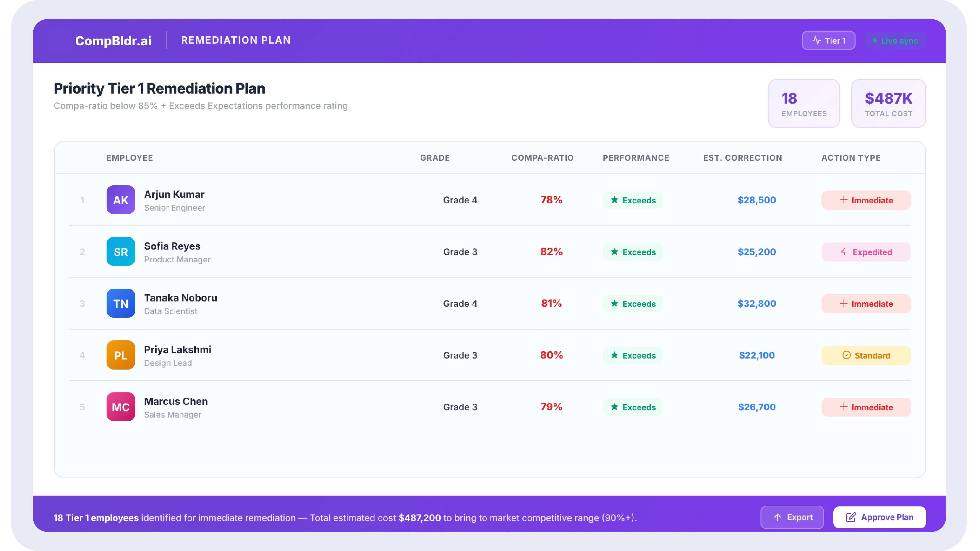This screenshot has height=551, width=980.
Task: Sort by the Employee column header
Action: pyautogui.click(x=130, y=158)
